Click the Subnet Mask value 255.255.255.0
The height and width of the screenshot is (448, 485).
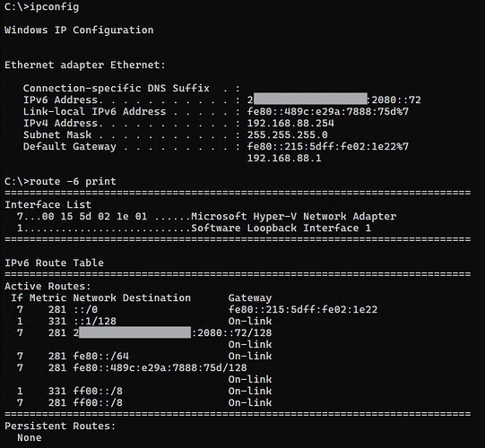click(x=288, y=134)
